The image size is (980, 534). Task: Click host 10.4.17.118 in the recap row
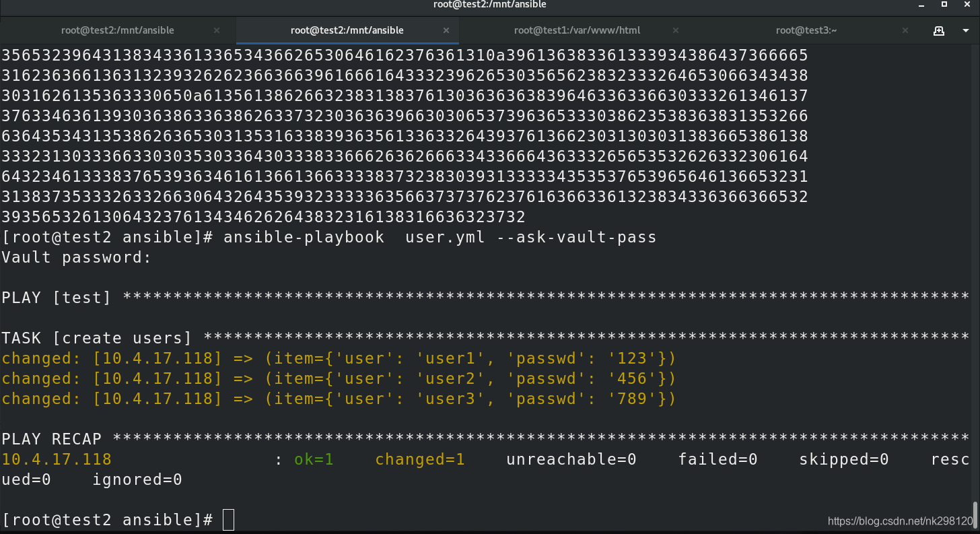[57, 459]
